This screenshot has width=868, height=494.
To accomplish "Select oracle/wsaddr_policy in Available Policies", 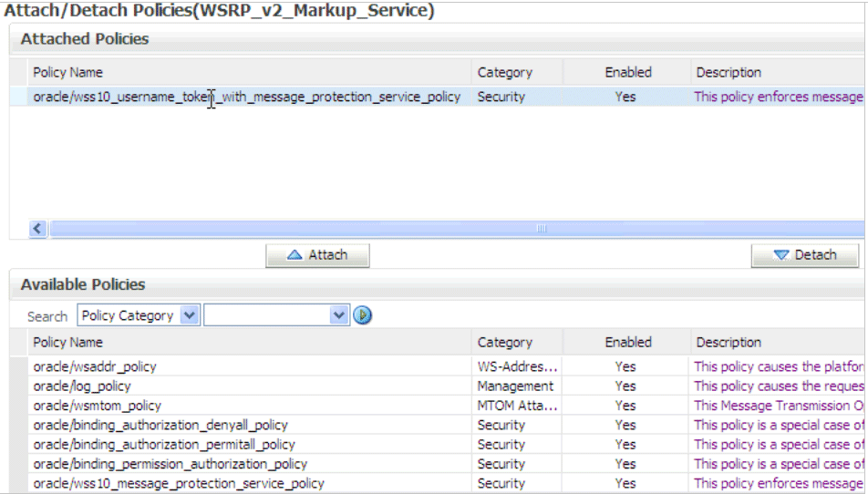I will [438, 366].
